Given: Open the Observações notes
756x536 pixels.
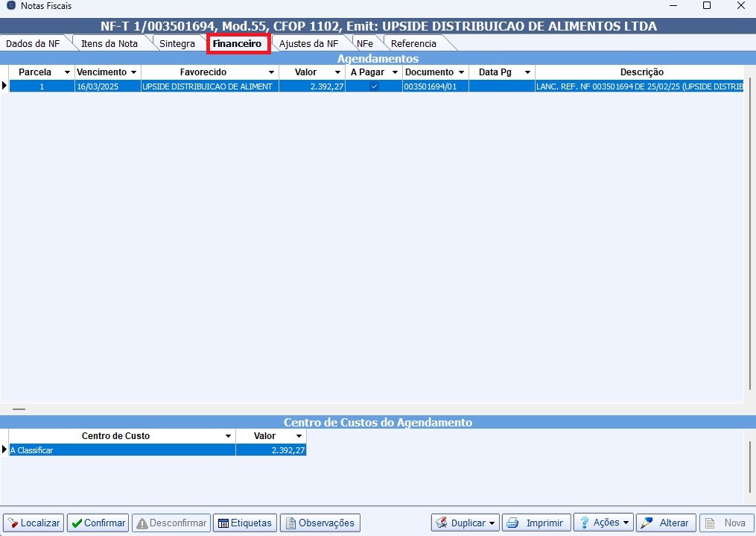Looking at the screenshot, I should point(320,523).
